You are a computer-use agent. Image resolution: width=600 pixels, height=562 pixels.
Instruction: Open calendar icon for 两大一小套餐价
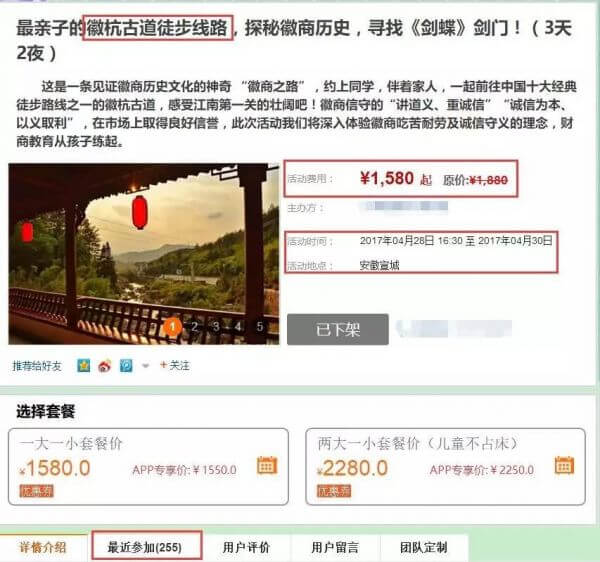(x=564, y=465)
